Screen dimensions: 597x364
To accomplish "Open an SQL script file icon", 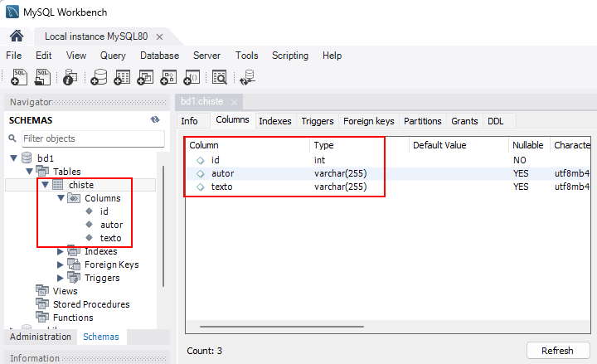I will 42,77.
